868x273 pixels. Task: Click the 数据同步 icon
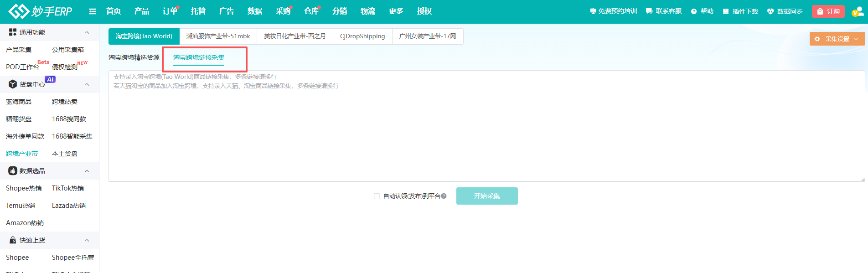(770, 11)
